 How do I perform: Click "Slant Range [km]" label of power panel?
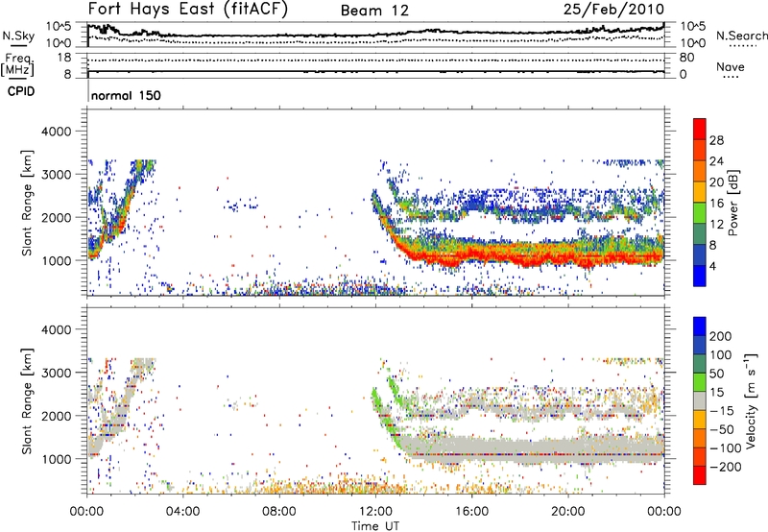coord(28,203)
